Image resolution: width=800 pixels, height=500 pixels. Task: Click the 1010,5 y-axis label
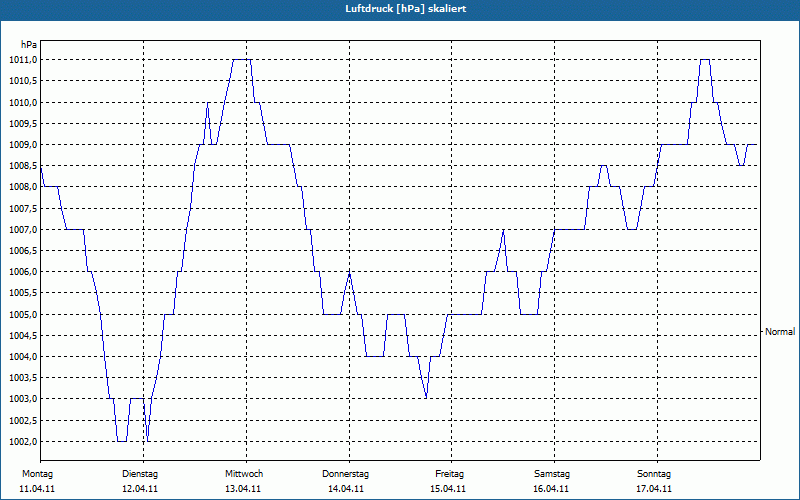[23, 81]
